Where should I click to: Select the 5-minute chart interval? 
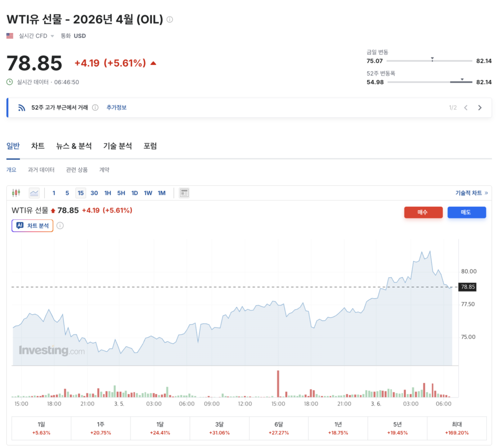click(67, 193)
